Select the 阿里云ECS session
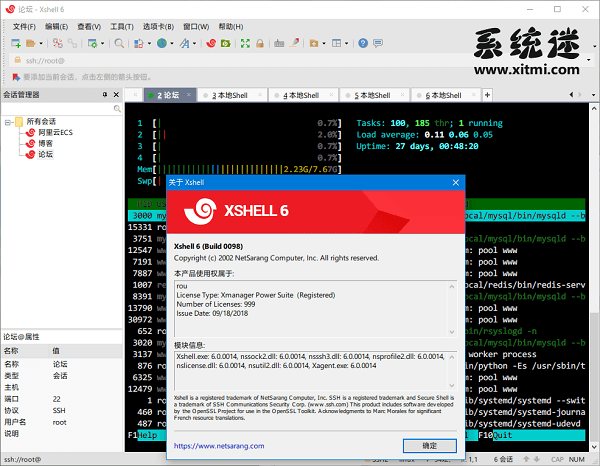This screenshot has width=600, height=466. click(x=55, y=132)
